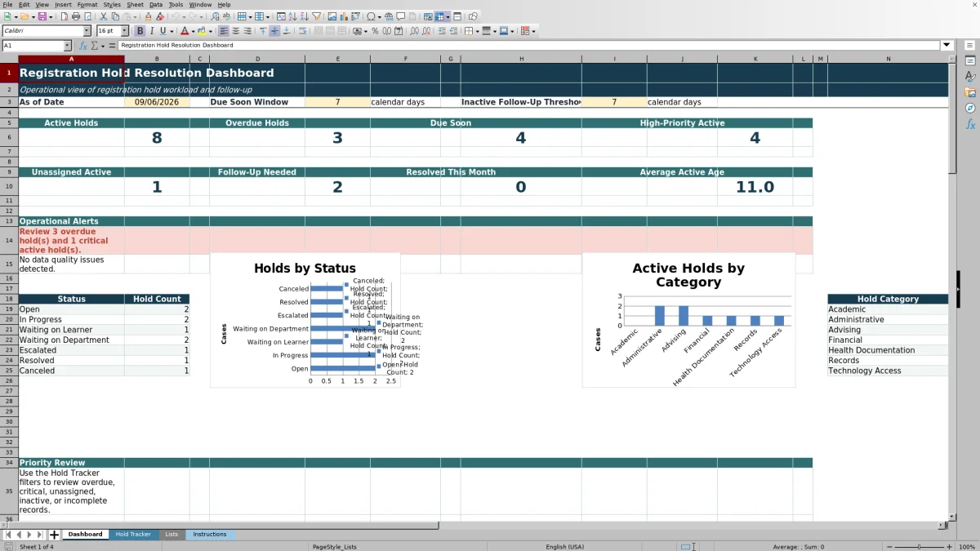Open sidebar Functions fx icon
Image resolution: width=980 pixels, height=551 pixels.
tap(970, 124)
